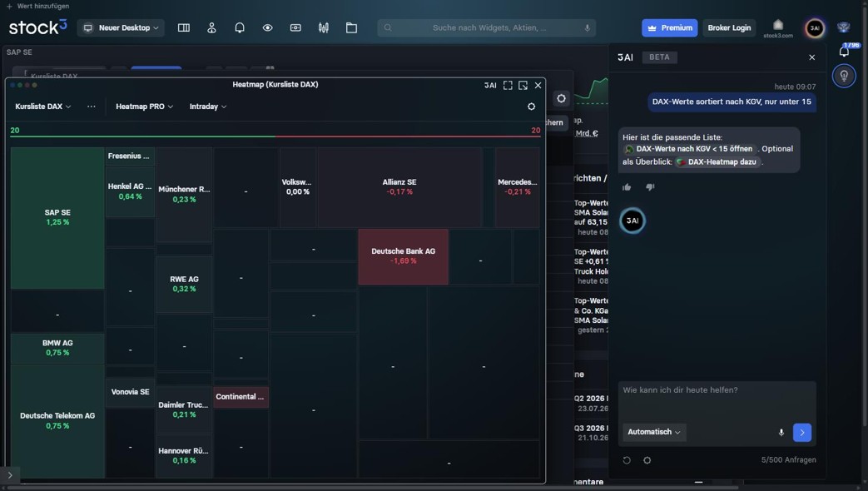Select the RWE AG heatmap tile
Screen dimensions: 868x491
click(x=184, y=284)
